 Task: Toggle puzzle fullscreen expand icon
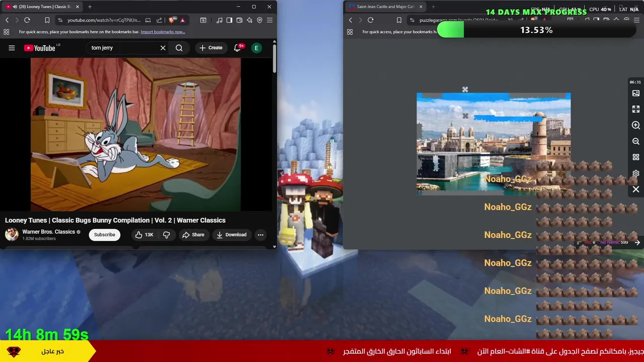pyautogui.click(x=636, y=109)
